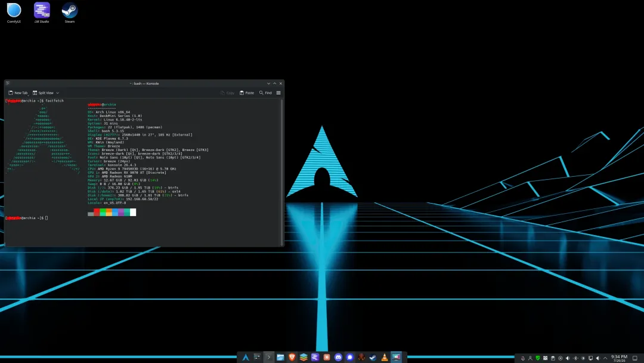Click the 'fastfetch' command text
Viewport: 644px width, 363px height.
[x=55, y=101]
